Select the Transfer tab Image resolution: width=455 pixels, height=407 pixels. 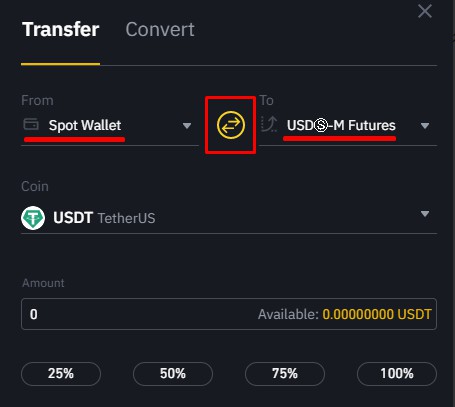61,29
